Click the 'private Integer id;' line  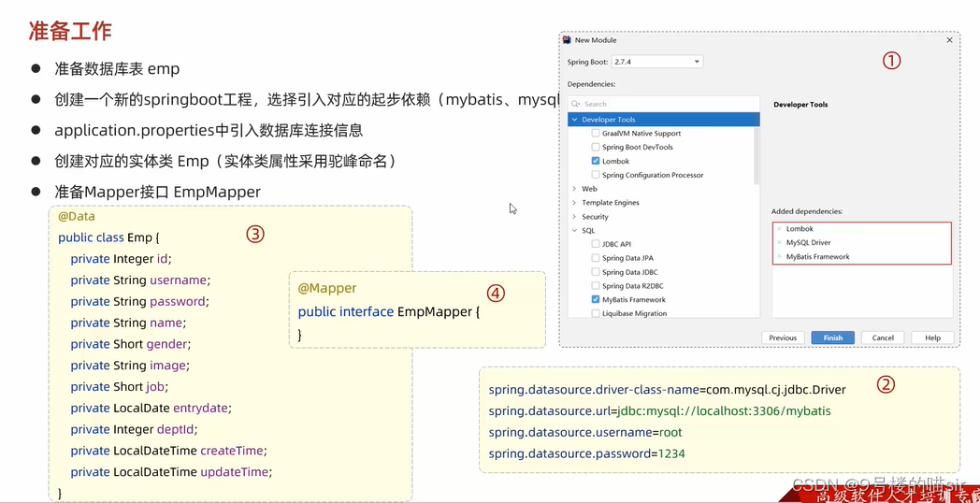120,259
